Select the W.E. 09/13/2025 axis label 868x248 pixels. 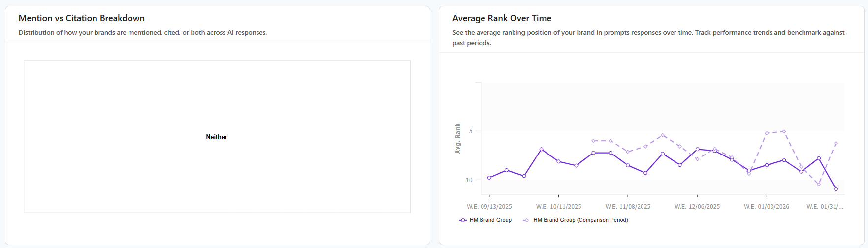tap(489, 207)
